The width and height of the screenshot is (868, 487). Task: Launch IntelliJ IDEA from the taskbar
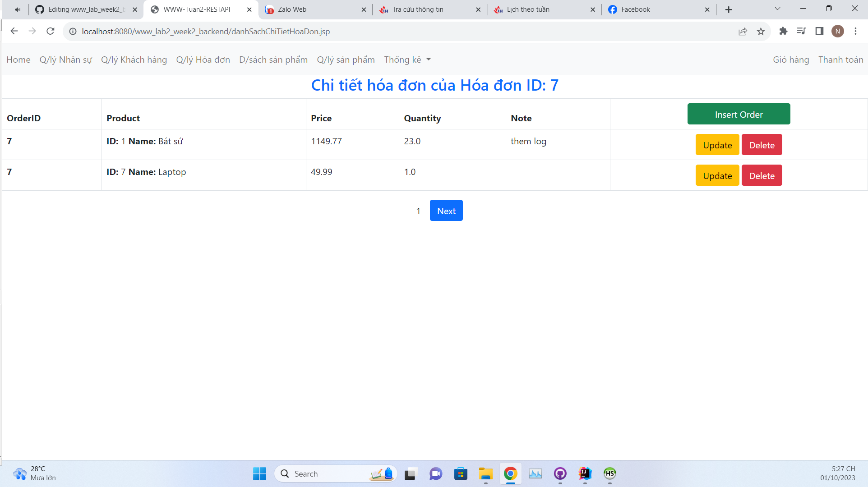coord(585,474)
